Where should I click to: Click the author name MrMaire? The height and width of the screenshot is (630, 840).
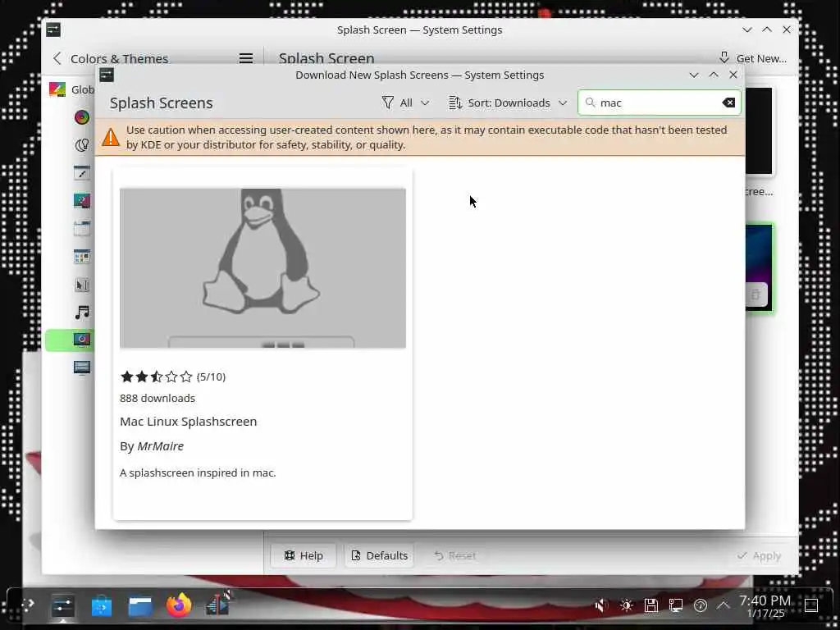click(x=160, y=445)
